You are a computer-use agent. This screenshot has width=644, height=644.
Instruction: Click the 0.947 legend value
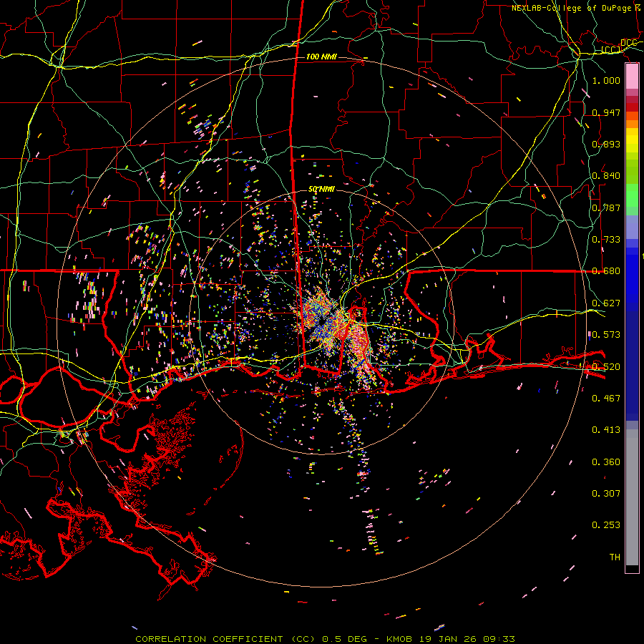click(606, 112)
